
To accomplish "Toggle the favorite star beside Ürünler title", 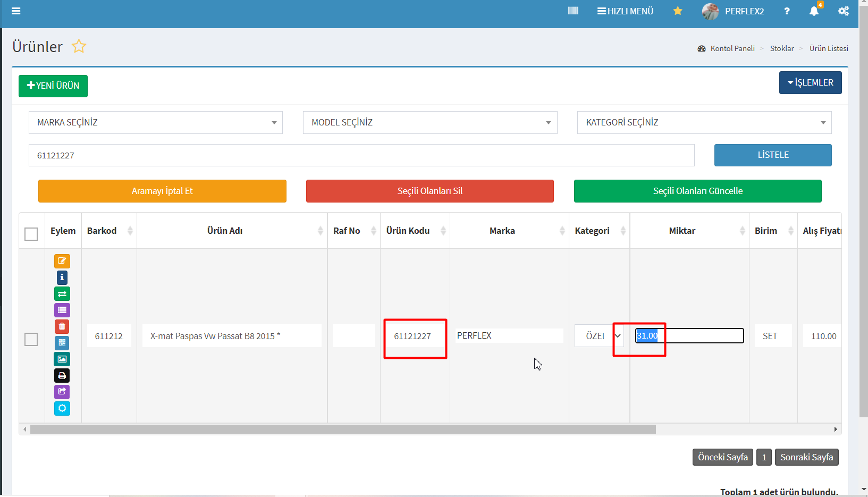I will 79,47.
